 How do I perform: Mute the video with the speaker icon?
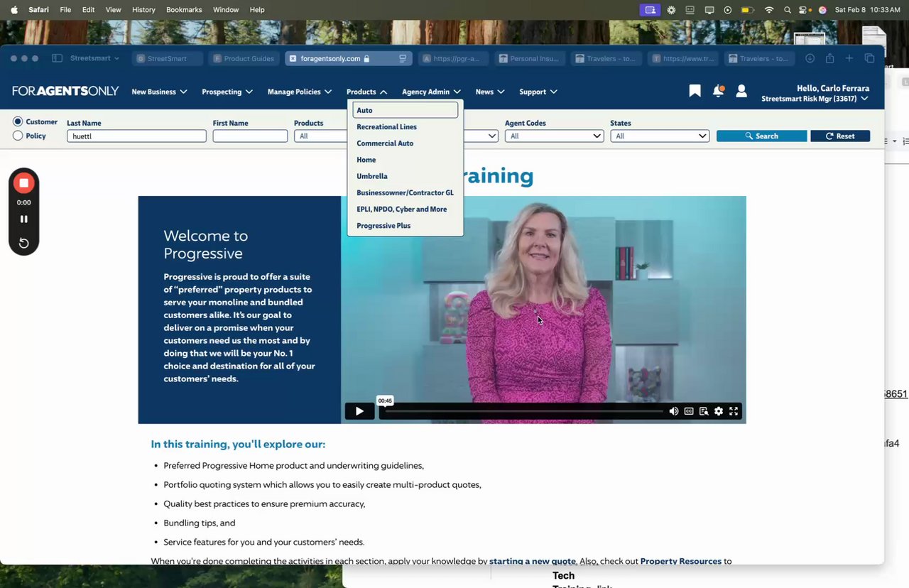[673, 411]
